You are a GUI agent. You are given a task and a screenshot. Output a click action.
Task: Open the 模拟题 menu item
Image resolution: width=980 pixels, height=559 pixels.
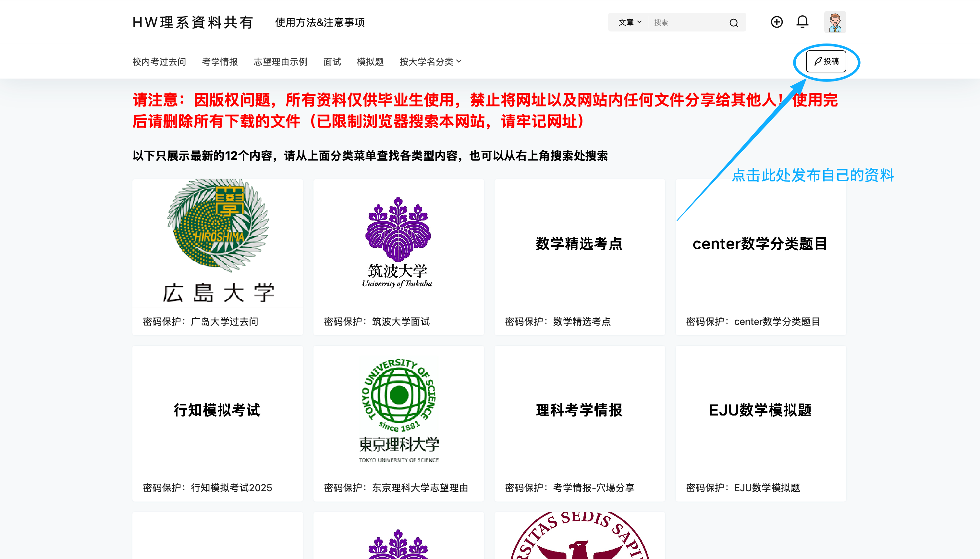(x=370, y=62)
